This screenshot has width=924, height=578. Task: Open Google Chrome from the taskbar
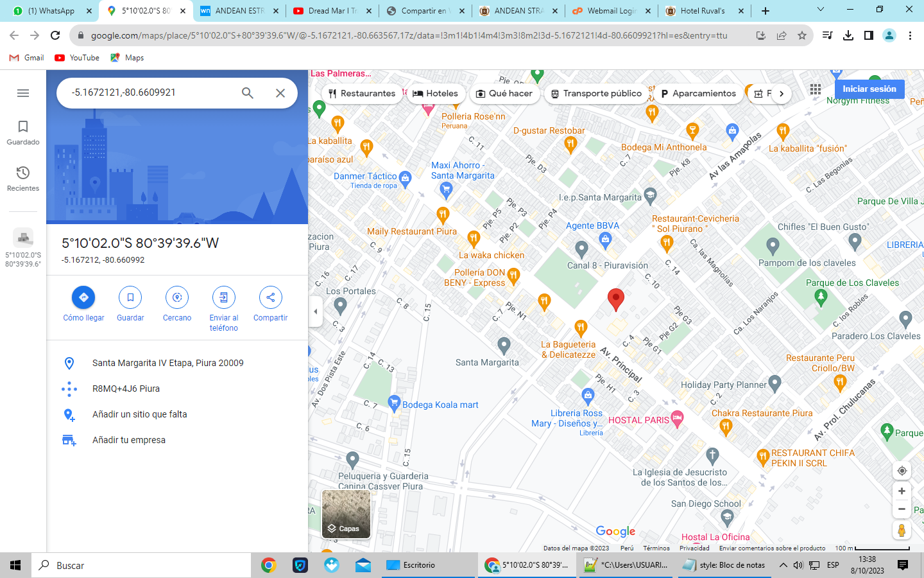click(x=268, y=565)
